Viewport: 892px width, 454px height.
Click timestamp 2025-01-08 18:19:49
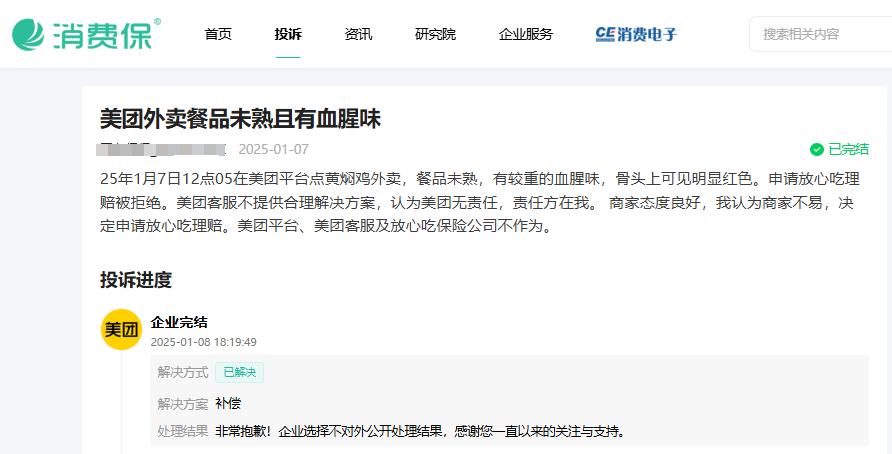pyautogui.click(x=204, y=342)
